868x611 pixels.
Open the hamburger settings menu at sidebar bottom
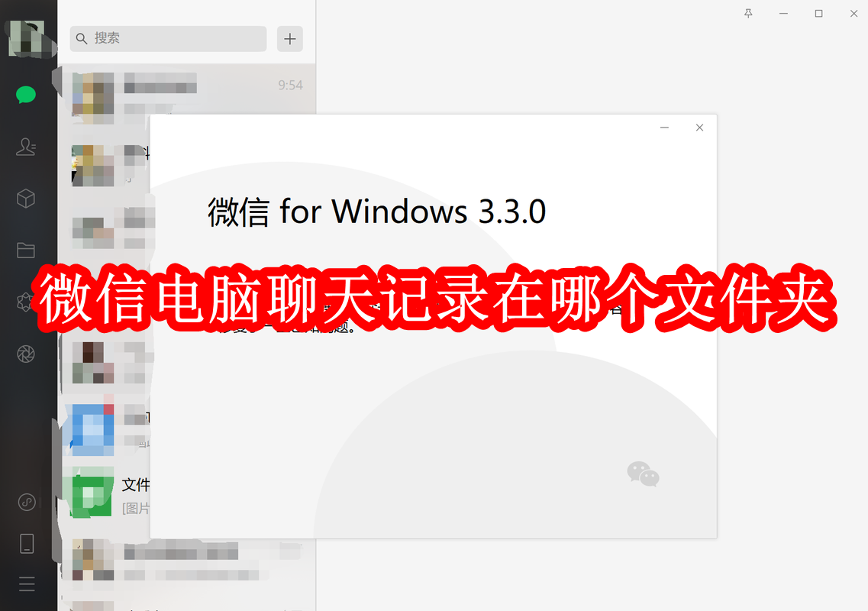click(27, 584)
